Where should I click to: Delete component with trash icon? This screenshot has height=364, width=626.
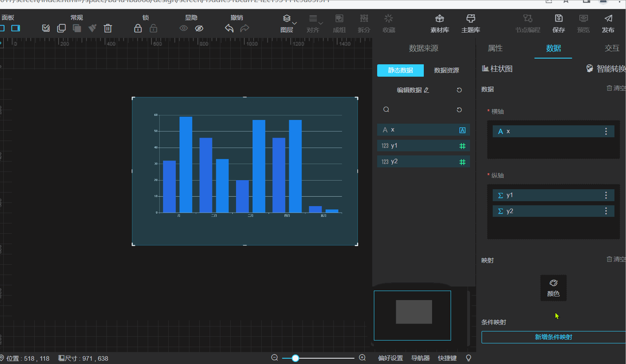(108, 28)
